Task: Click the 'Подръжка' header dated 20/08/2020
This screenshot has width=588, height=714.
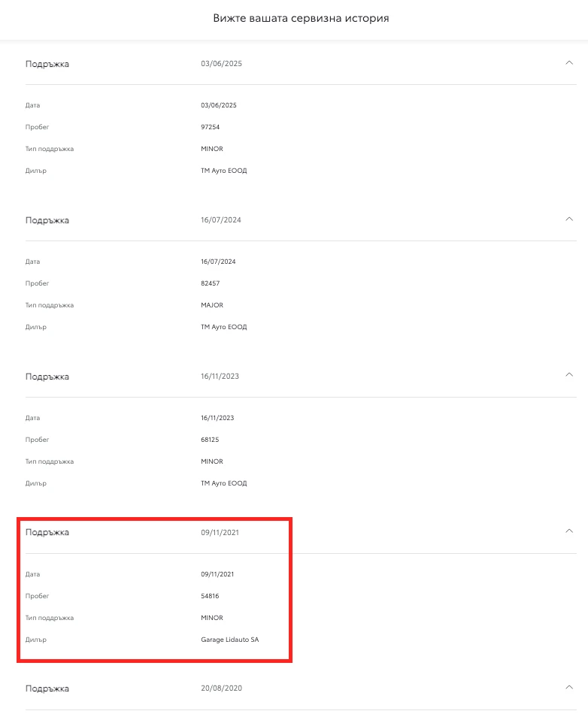Action: coord(47,688)
